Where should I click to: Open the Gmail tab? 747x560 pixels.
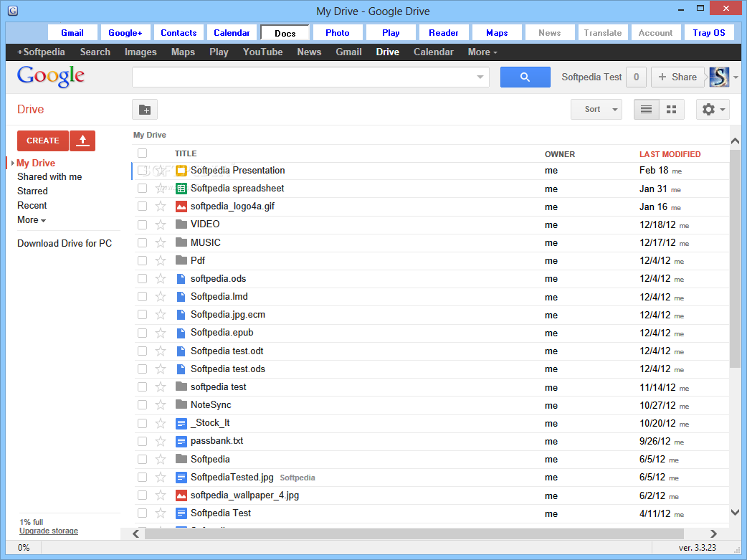coord(72,33)
